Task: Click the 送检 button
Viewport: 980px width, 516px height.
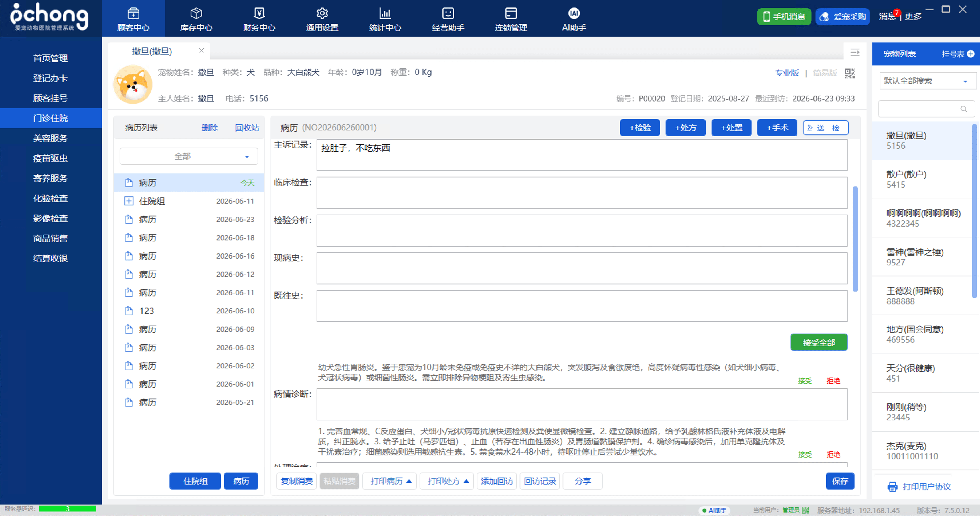Action: [825, 128]
